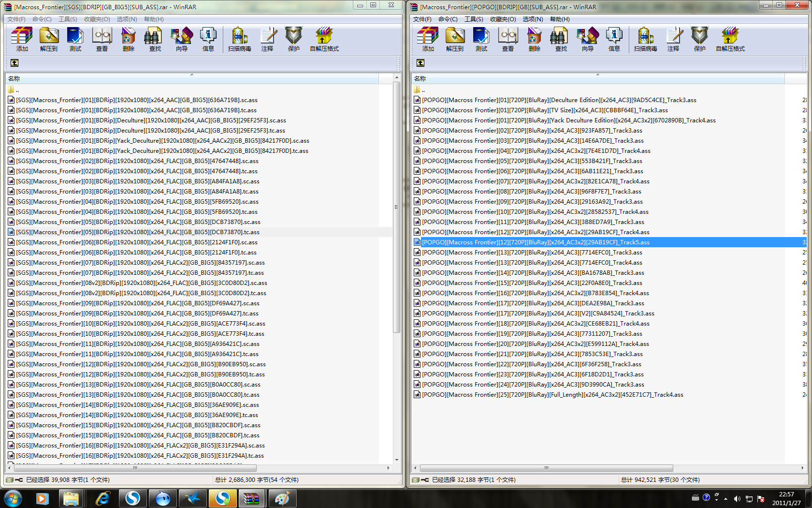Click 自解压格式 (SFX) icon in left SGS window
This screenshot has width=812, height=508.
coord(324,39)
